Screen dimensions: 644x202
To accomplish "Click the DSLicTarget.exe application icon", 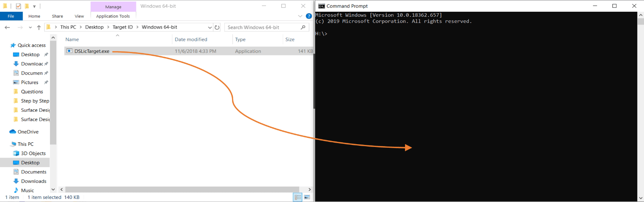I will tap(70, 51).
